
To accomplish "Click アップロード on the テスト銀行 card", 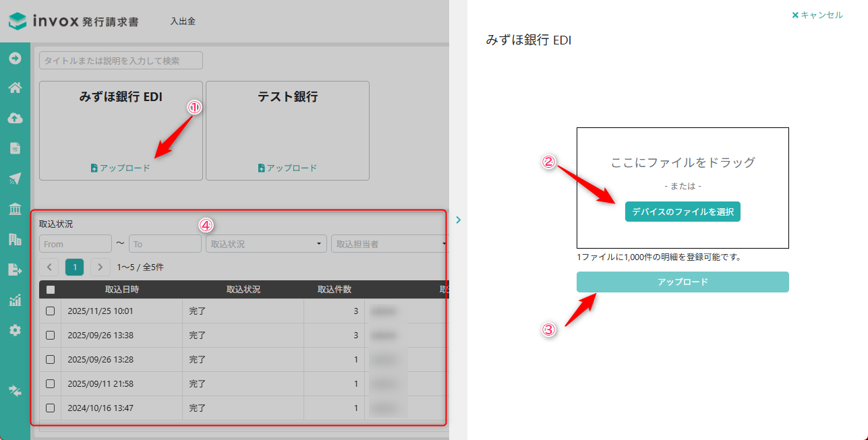I will click(x=287, y=168).
